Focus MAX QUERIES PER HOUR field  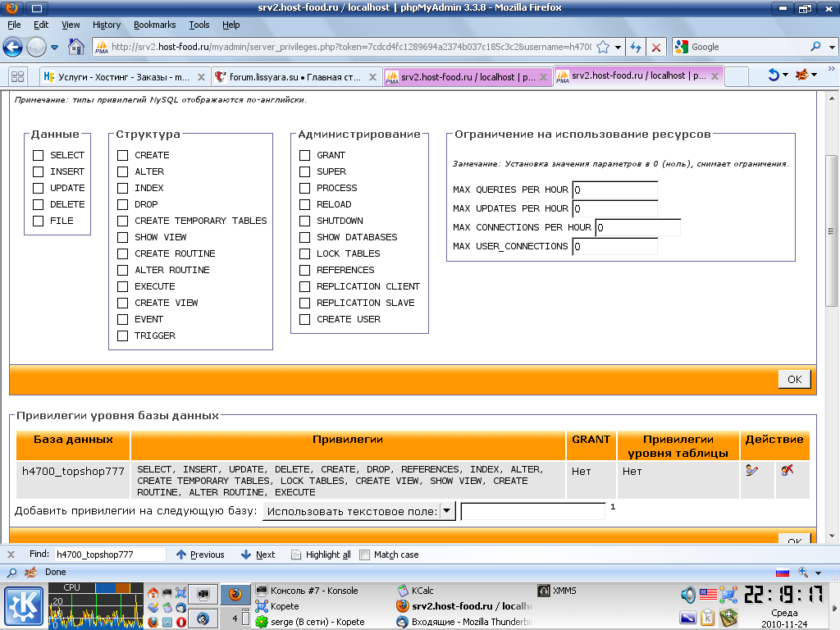pos(615,190)
